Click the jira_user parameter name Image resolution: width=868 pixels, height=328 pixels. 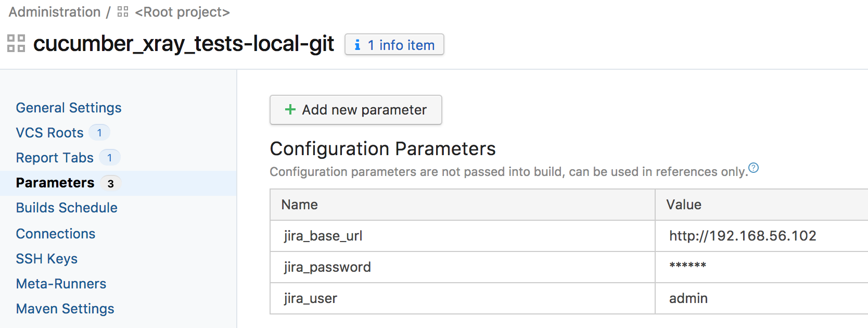[311, 298]
